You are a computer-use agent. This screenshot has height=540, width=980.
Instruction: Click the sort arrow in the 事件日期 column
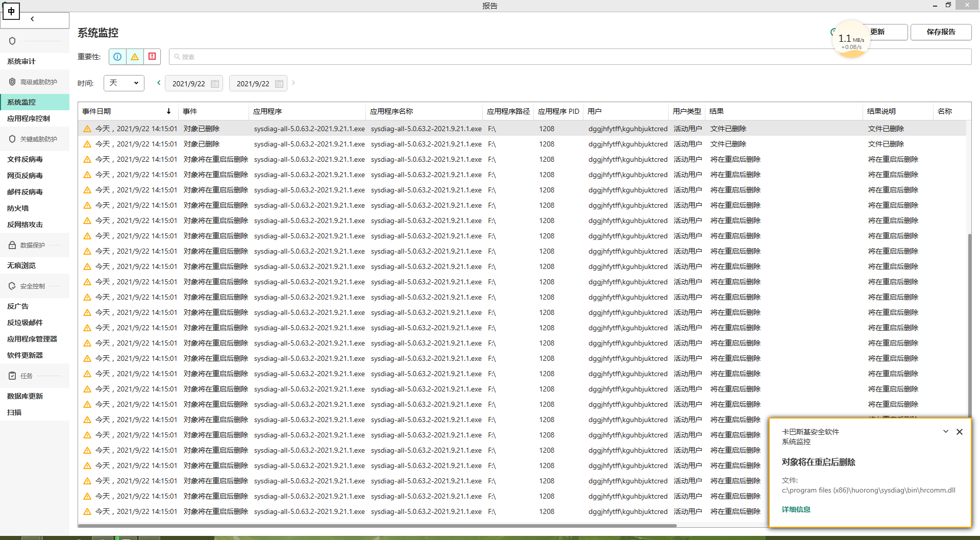point(168,111)
